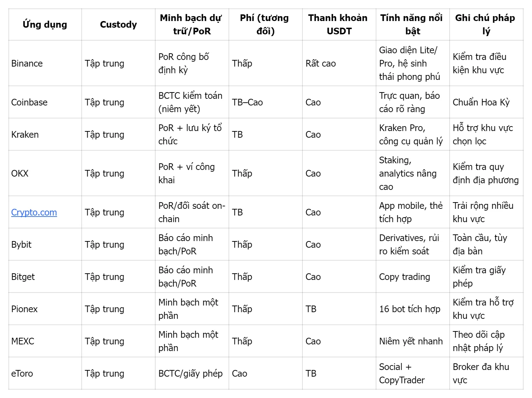Select the "Ghi chú pháp lý" header

pos(486,25)
